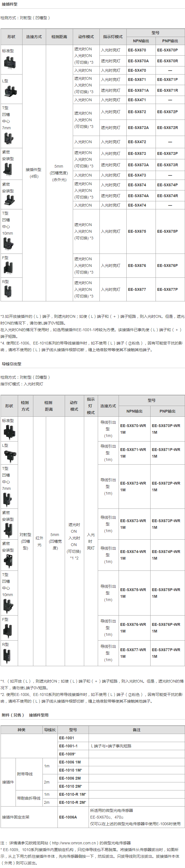
Task: Click the 紧密安装型 sensor image beside EE-SX673
Action: 8,170
